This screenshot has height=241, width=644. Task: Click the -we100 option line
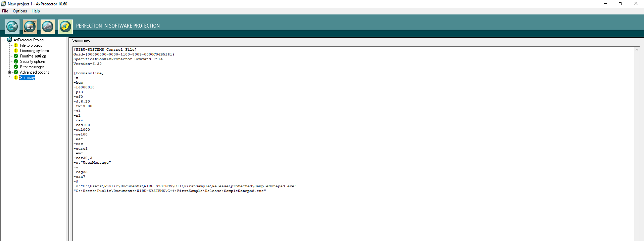pyautogui.click(x=81, y=134)
